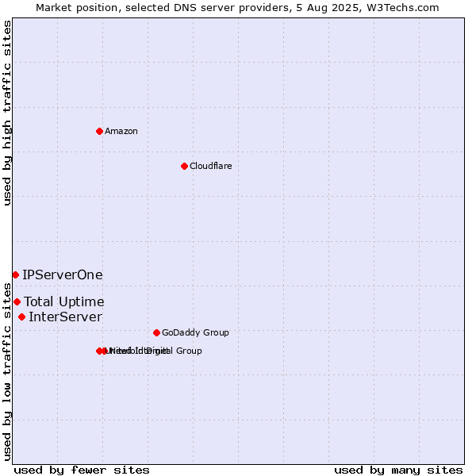
Task: Select the IPServerOne red marker
Action: click(x=16, y=275)
